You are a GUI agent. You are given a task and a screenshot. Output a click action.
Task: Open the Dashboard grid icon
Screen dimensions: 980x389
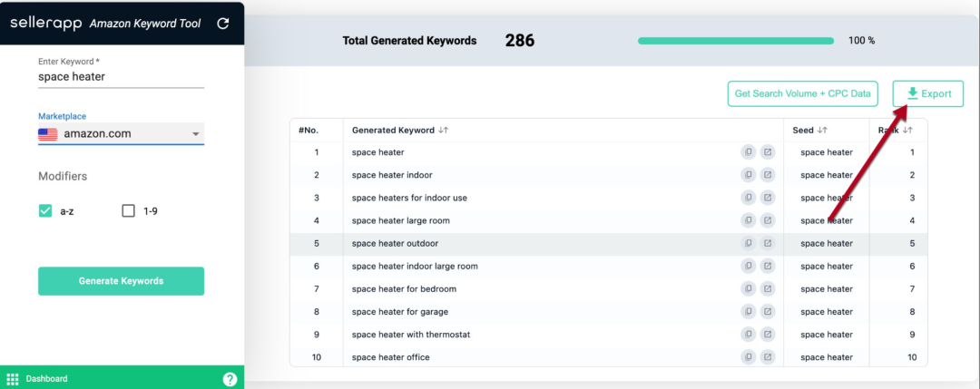click(13, 379)
